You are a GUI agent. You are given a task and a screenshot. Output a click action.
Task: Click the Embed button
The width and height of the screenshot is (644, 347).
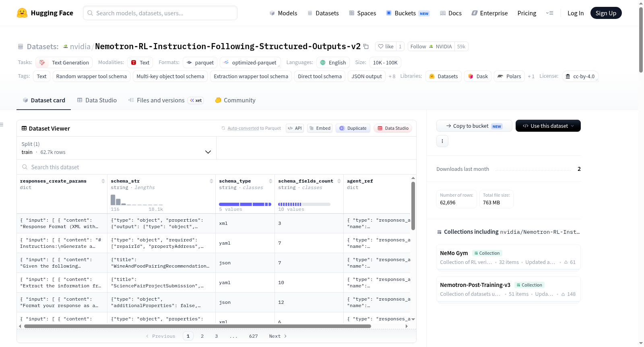coord(320,128)
